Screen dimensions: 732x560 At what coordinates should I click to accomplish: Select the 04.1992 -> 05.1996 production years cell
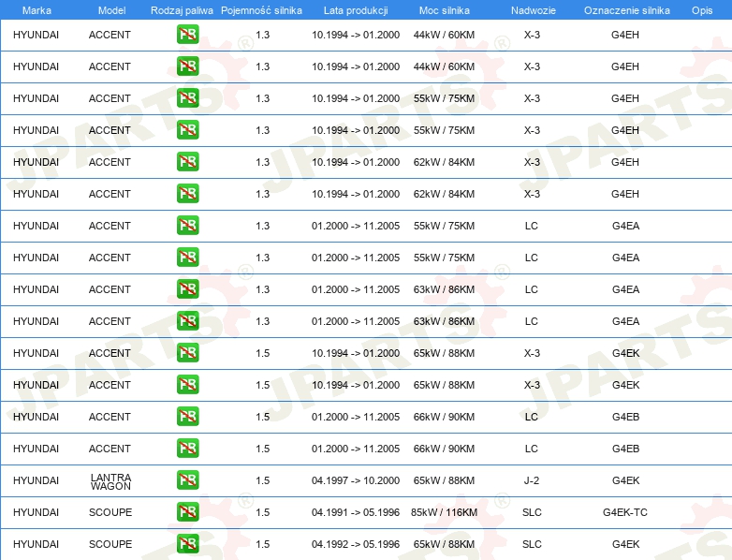tap(356, 544)
